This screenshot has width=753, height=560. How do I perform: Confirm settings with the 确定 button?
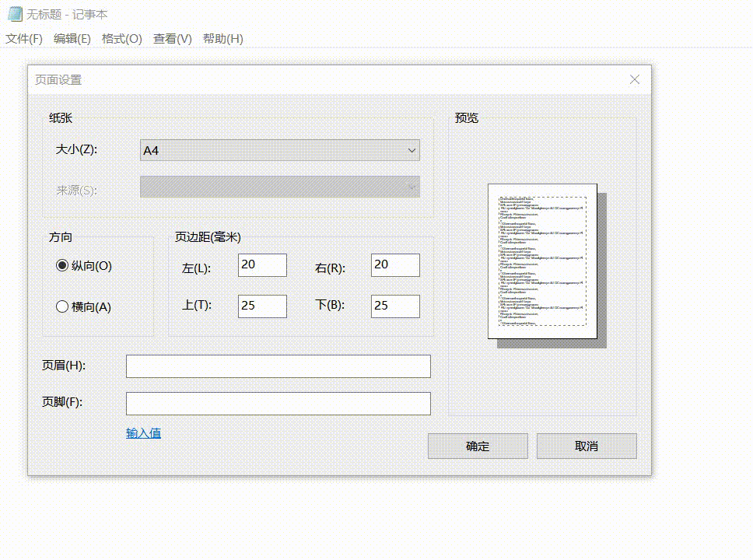pyautogui.click(x=477, y=446)
